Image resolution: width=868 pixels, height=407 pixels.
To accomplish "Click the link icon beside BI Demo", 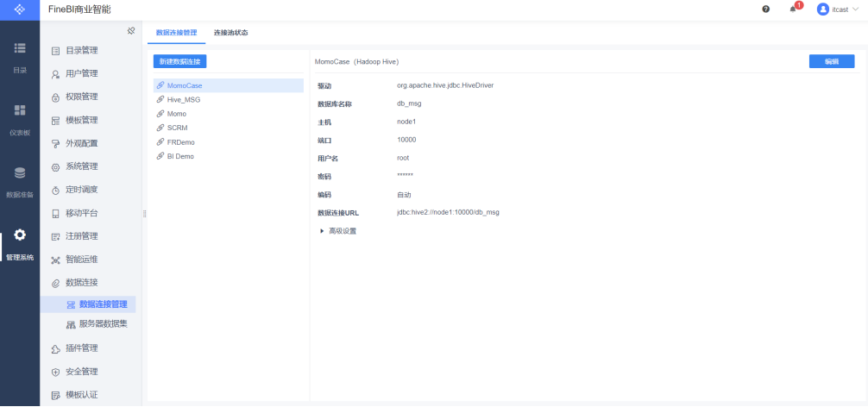I will coord(160,156).
